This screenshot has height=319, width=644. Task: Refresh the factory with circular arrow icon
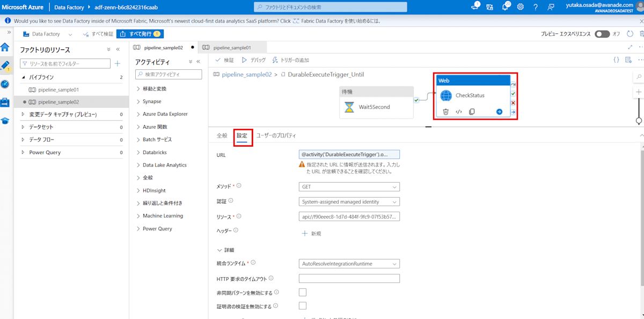pyautogui.click(x=630, y=34)
